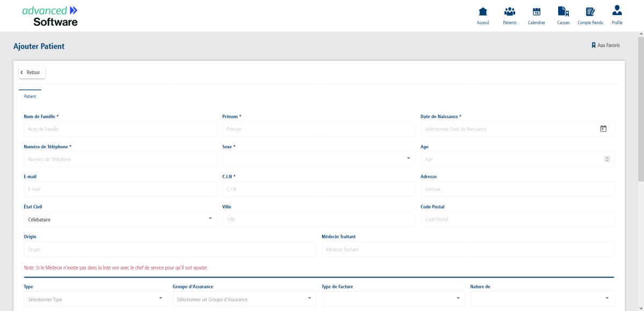
Task: Expand the Type selection dropdown
Action: (160, 299)
